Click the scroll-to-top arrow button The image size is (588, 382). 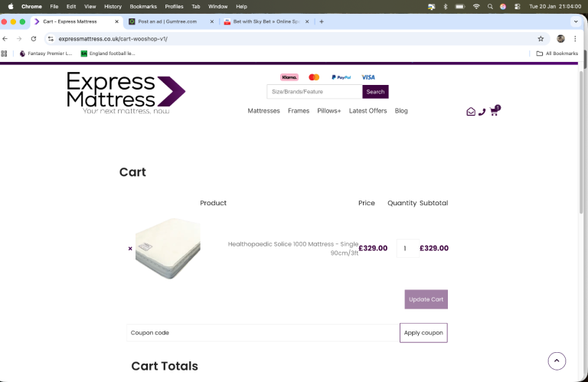coord(557,361)
